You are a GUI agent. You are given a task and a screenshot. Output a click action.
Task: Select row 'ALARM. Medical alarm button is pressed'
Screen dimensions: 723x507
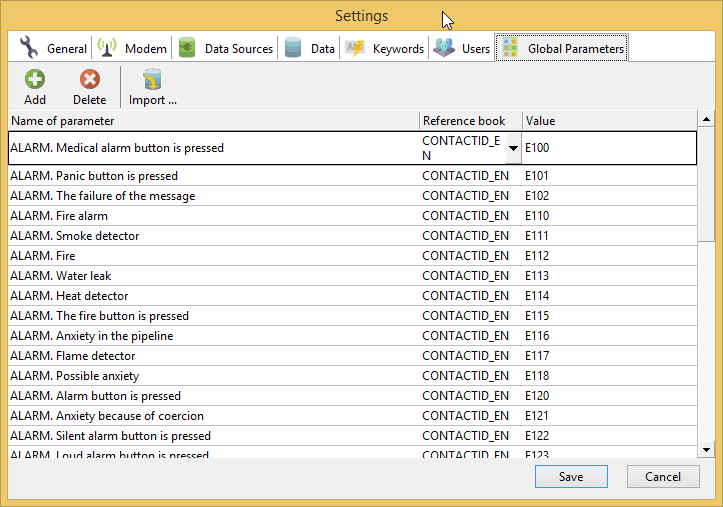pos(352,148)
